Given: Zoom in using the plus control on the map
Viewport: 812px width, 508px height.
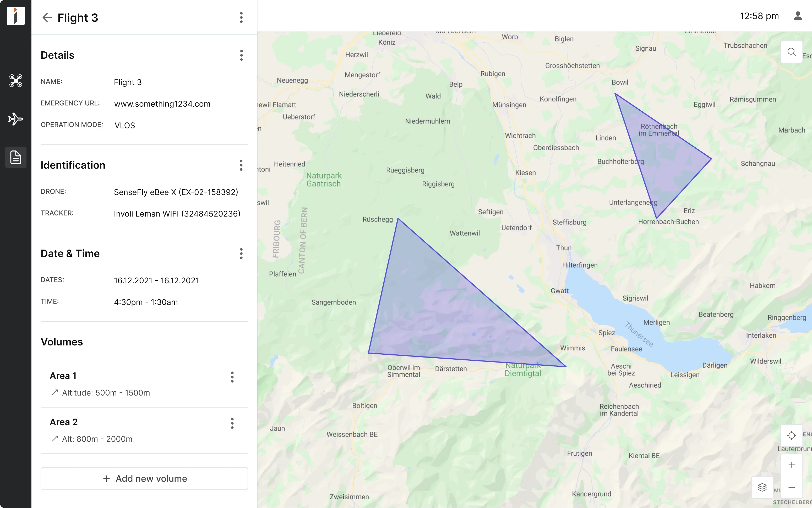Looking at the screenshot, I should pos(792,465).
